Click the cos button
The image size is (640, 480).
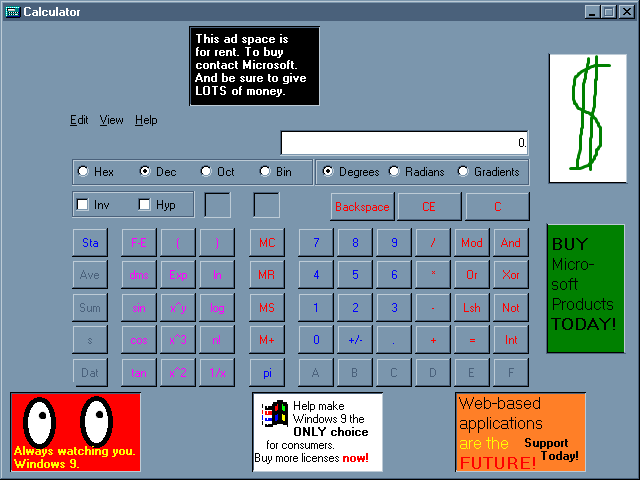[x=139, y=340]
